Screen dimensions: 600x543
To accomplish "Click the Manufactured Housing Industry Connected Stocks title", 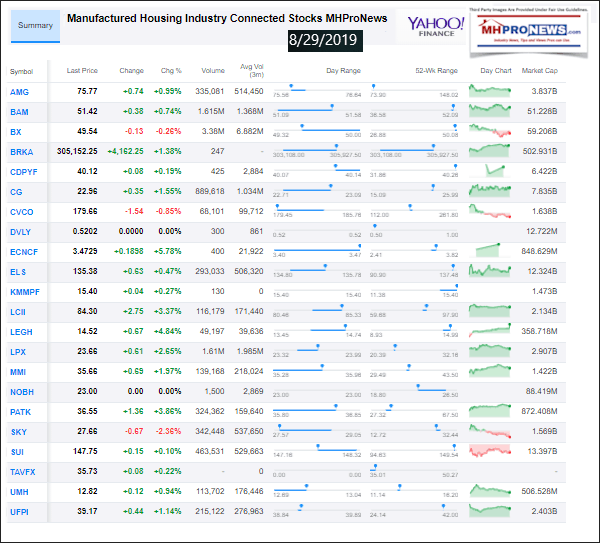I will (x=227, y=18).
